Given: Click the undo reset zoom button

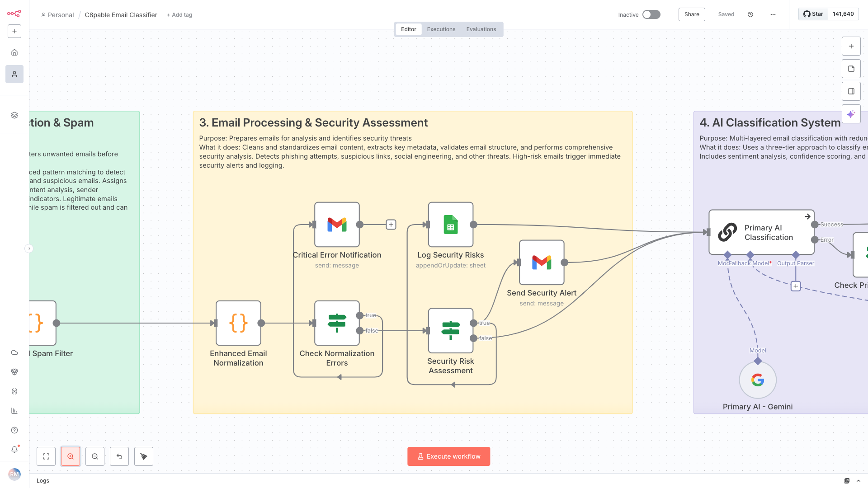Looking at the screenshot, I should (119, 456).
